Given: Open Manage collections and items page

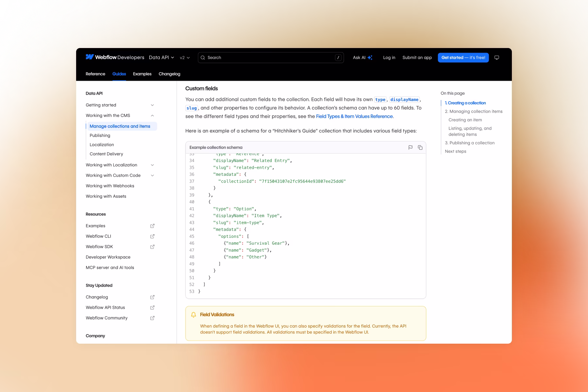Looking at the screenshot, I should click(x=122, y=126).
